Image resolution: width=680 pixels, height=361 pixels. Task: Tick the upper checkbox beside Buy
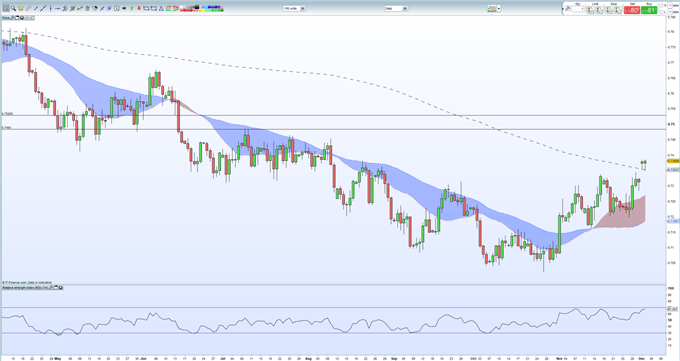coord(661,6)
